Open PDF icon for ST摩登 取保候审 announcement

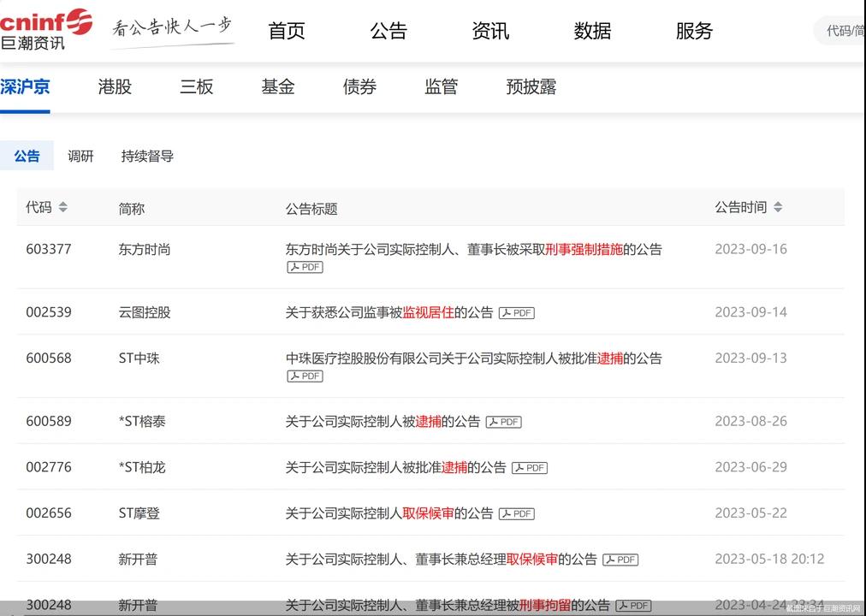516,513
